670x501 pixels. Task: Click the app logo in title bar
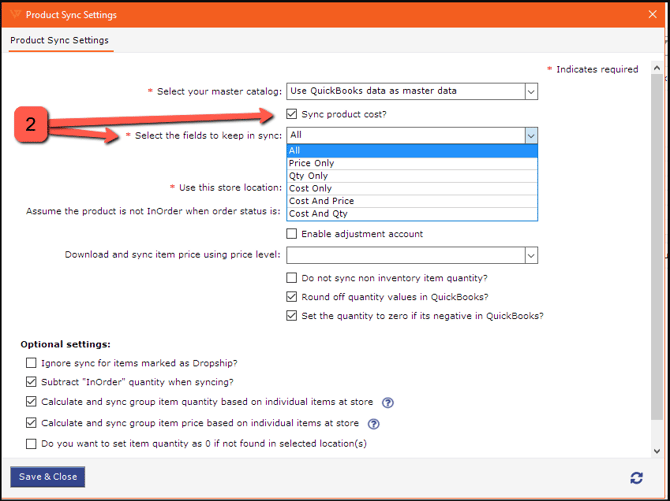(x=15, y=15)
